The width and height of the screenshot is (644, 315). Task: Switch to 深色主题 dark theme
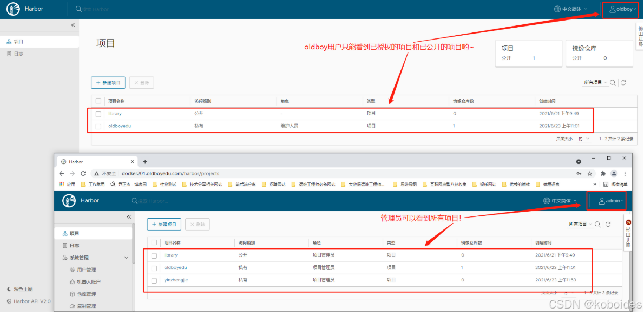[x=19, y=289]
